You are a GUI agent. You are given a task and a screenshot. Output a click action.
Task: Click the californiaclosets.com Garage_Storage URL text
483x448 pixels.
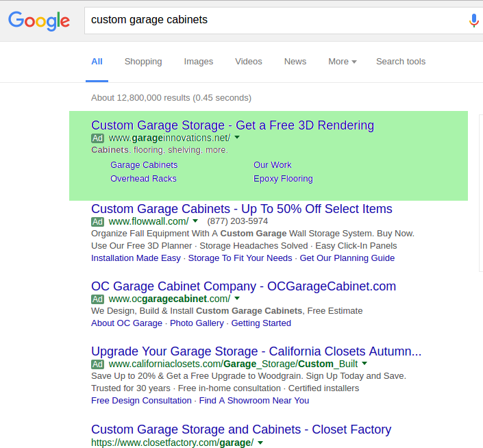tap(233, 364)
